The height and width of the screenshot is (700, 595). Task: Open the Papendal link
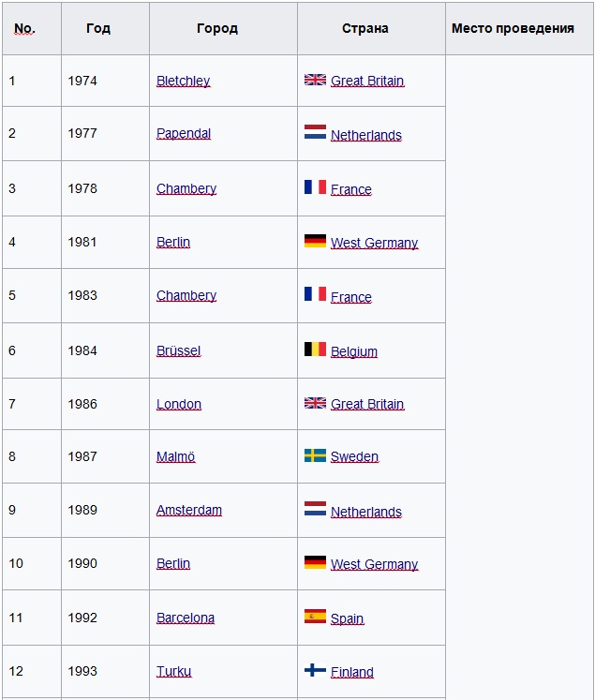pos(184,133)
